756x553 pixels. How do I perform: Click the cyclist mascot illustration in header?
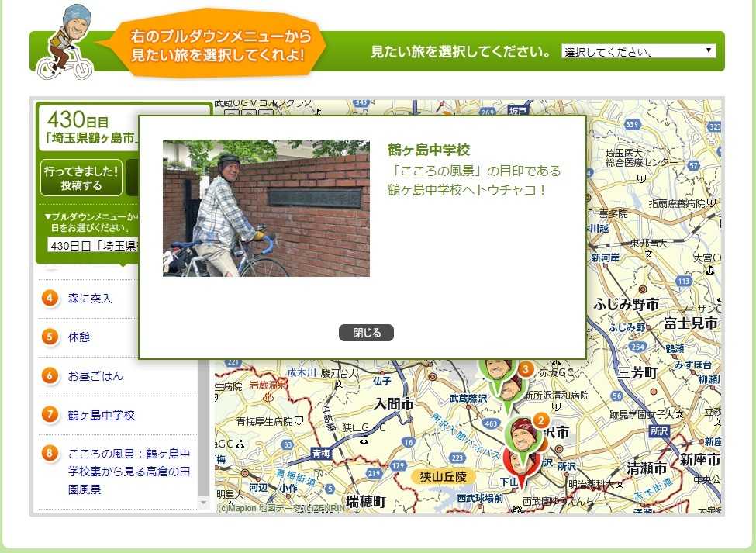67,44
